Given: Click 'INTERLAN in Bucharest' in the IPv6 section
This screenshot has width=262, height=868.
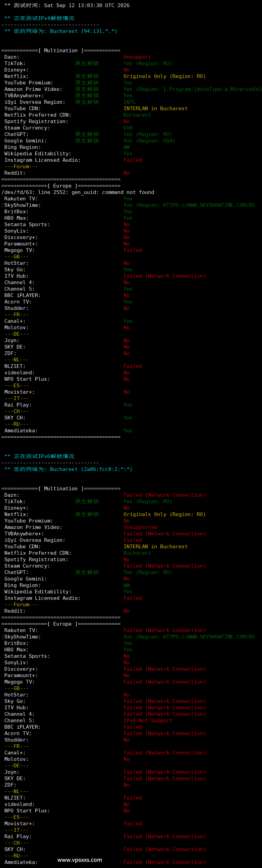Looking at the screenshot, I should point(155,547).
